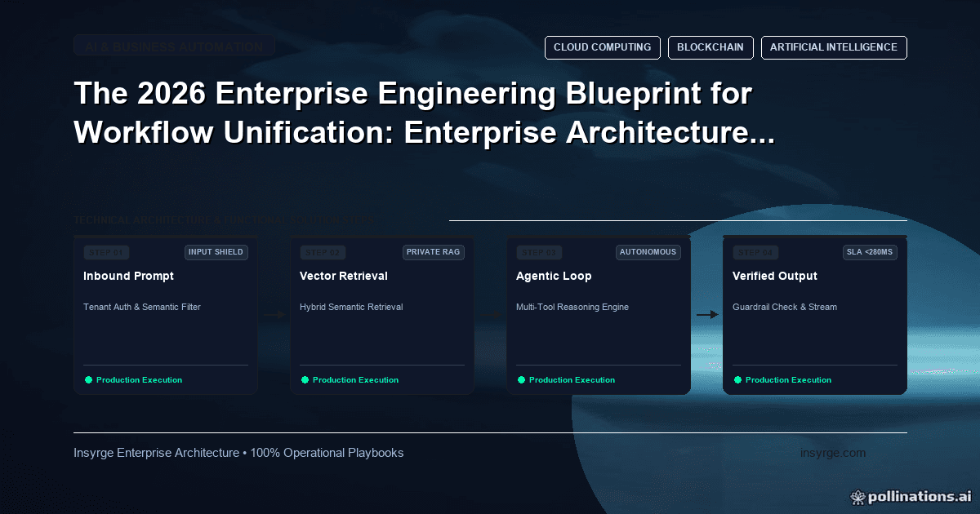Click 'Insyrge Enterprise Architecture • 100% Operational Playbooks' footer

[238, 453]
